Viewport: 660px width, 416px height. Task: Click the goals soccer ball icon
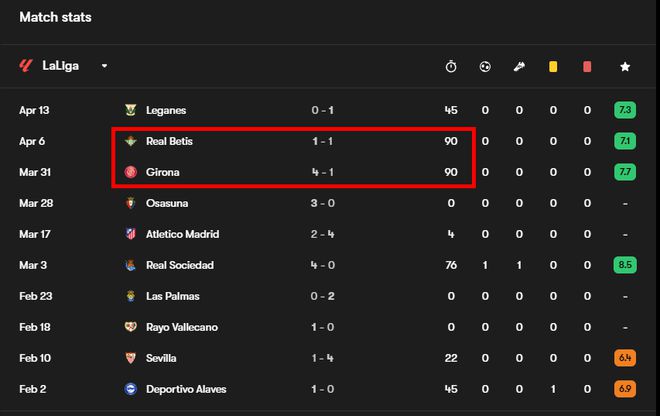pos(485,67)
